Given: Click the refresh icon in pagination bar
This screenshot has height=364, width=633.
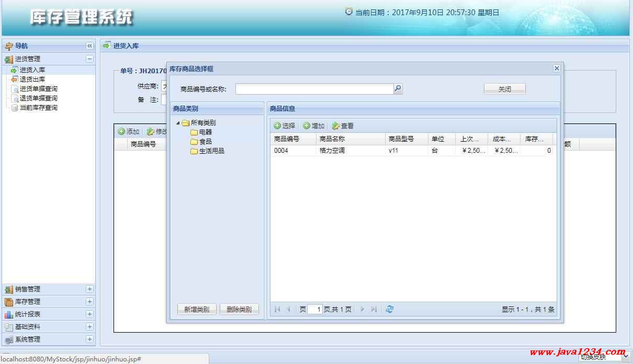Looking at the screenshot, I should 389,309.
